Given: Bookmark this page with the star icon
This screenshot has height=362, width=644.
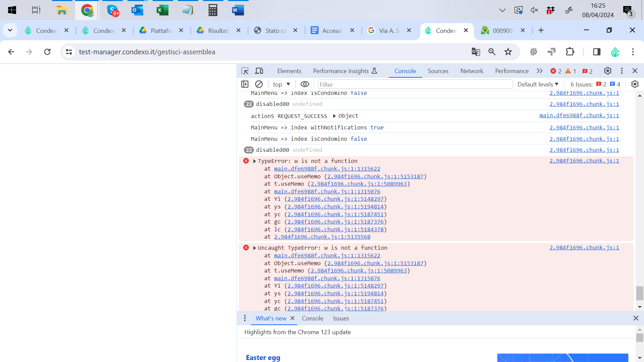Looking at the screenshot, I should click(x=508, y=52).
